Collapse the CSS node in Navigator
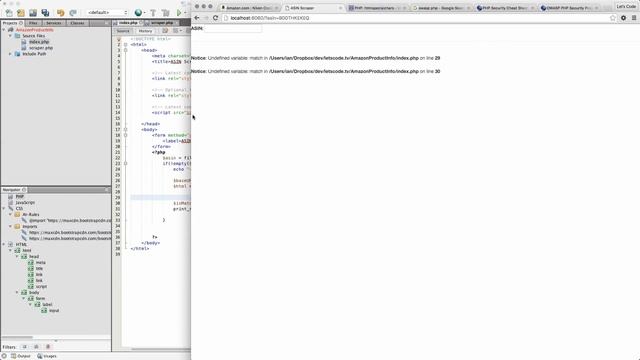The width and height of the screenshot is (640, 360). (x=4, y=208)
